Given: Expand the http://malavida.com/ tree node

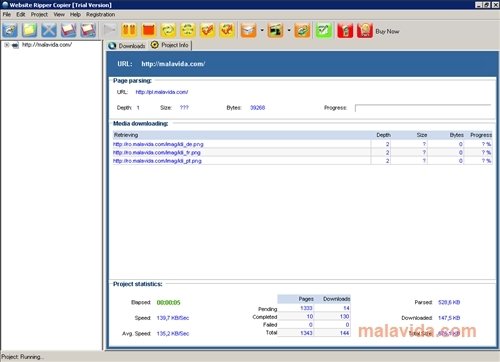Looking at the screenshot, I should coord(7,45).
